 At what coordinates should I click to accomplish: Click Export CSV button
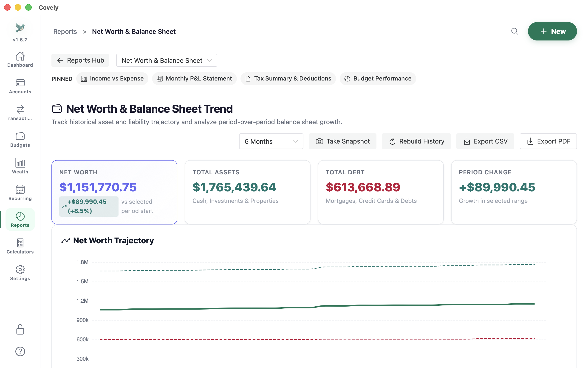pos(485,141)
